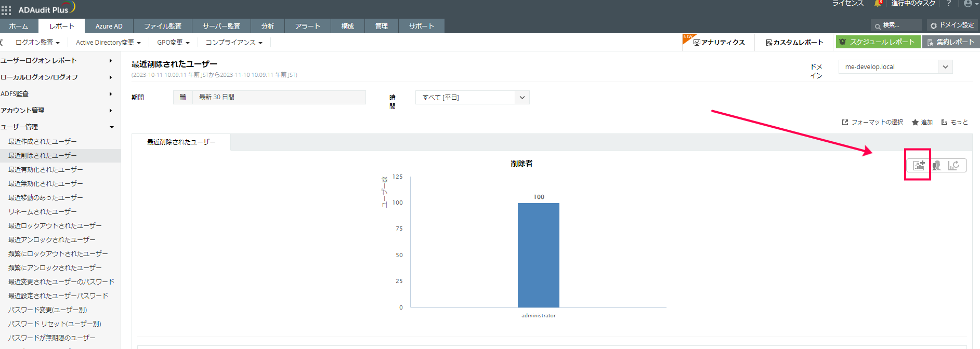Screen dimensions: 980x349
Task: Click the 追加 star favorite button
Action: 922,123
